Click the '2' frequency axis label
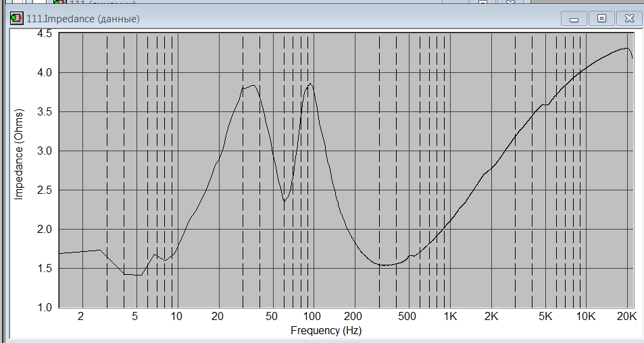The height and width of the screenshot is (343, 644). coord(80,317)
